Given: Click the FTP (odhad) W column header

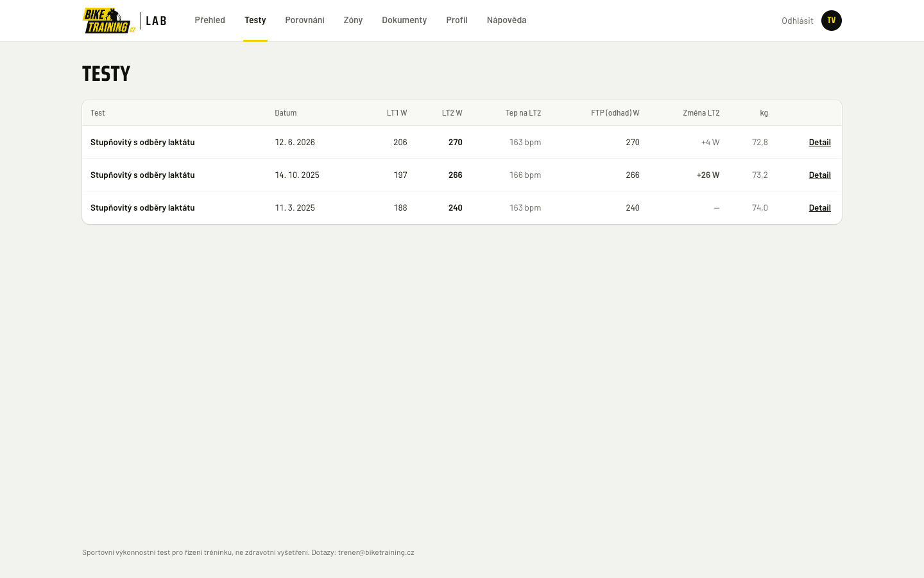Looking at the screenshot, I should (x=615, y=113).
